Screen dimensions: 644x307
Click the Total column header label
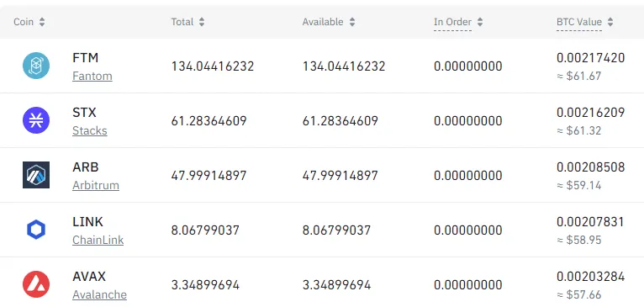click(182, 22)
